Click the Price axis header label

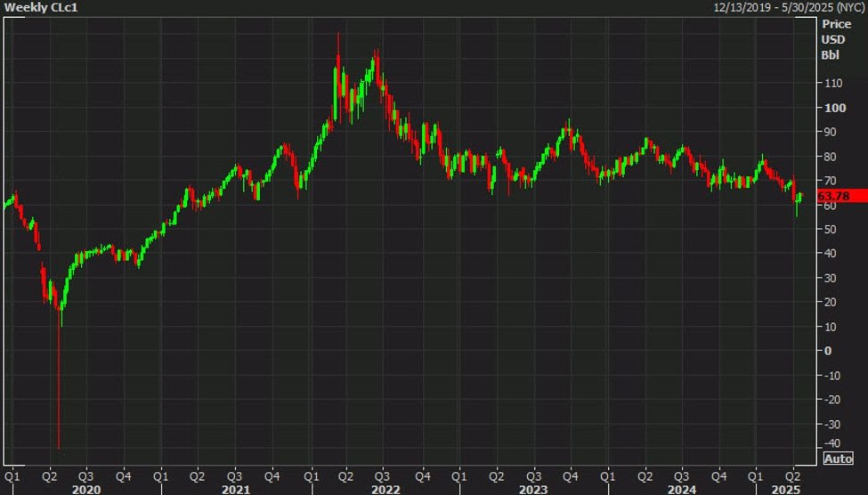836,26
